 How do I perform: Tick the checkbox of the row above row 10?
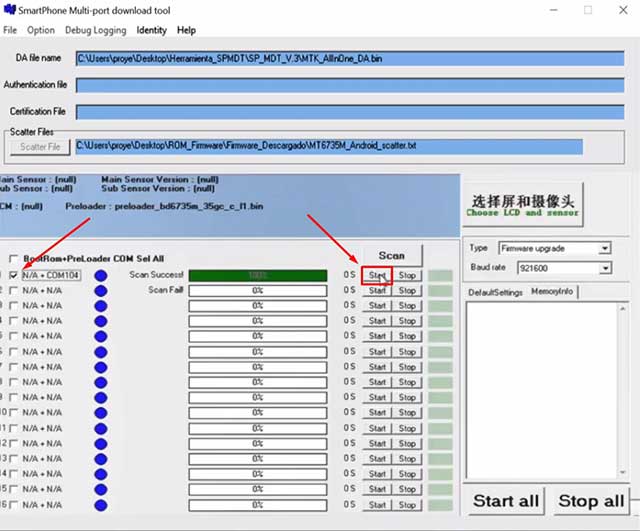[13, 398]
